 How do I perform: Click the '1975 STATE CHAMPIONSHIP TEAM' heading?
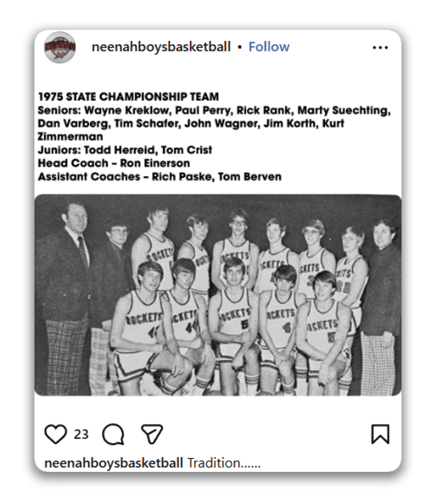click(x=128, y=97)
